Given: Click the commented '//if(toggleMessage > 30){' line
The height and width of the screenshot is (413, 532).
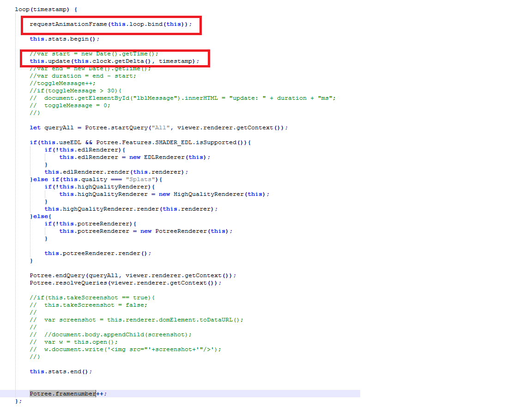Looking at the screenshot, I should [x=75, y=91].
